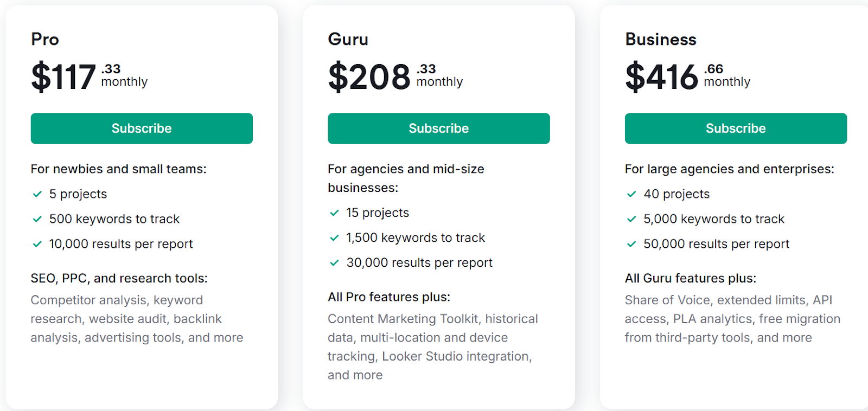The height and width of the screenshot is (411, 868).
Task: Select the Guru plan heading
Action: [x=348, y=39]
